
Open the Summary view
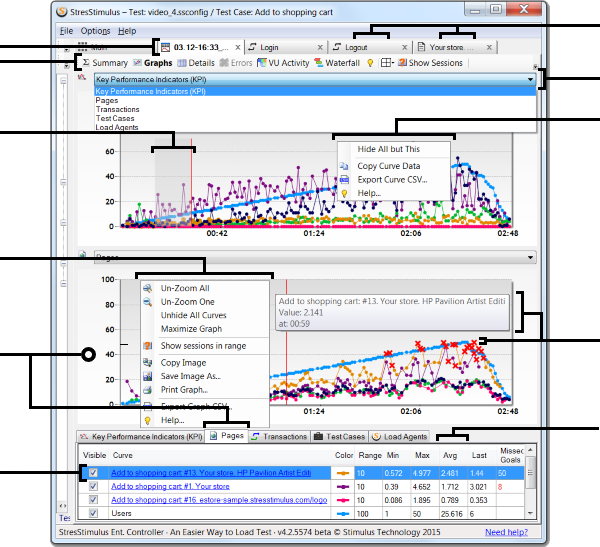tap(106, 63)
